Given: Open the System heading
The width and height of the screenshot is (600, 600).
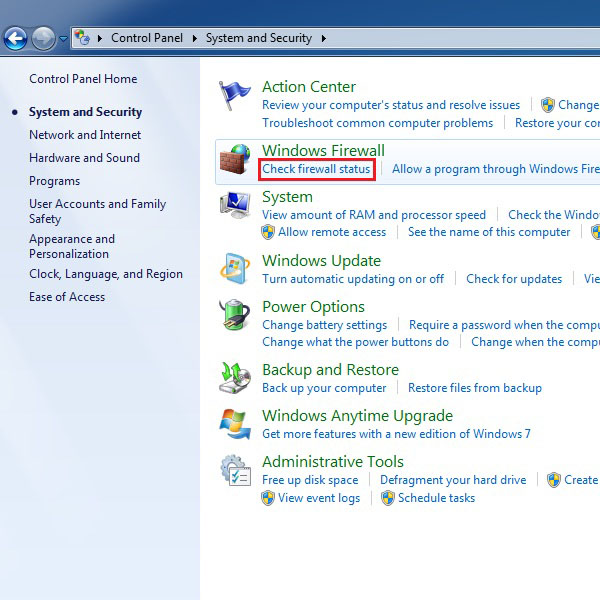Looking at the screenshot, I should pyautogui.click(x=287, y=197).
